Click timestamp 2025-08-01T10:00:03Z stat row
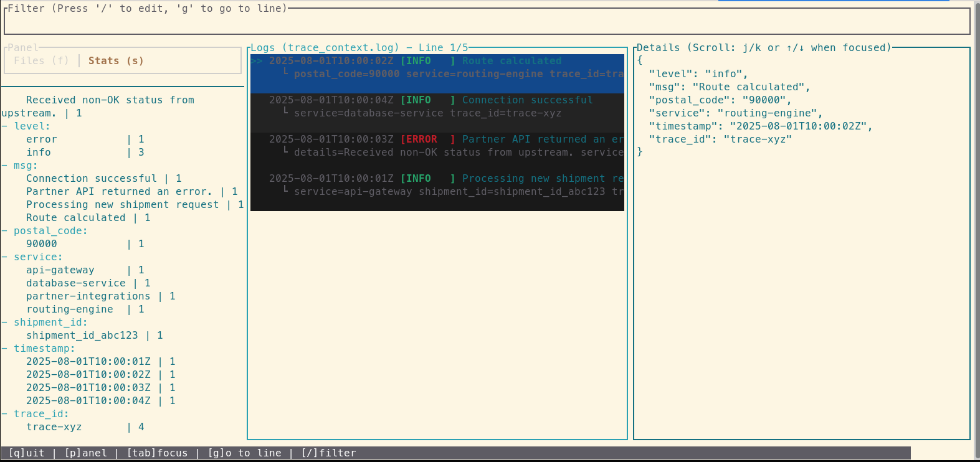This screenshot has height=462, width=980. (x=101, y=387)
